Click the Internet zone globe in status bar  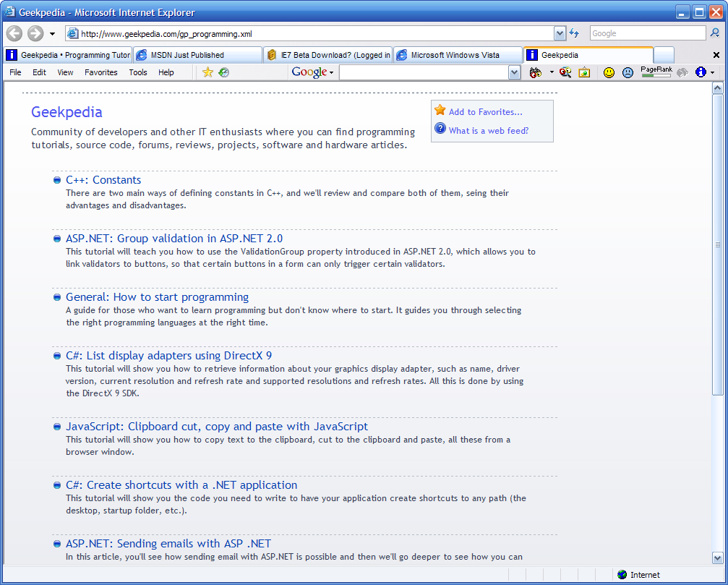[x=622, y=575]
